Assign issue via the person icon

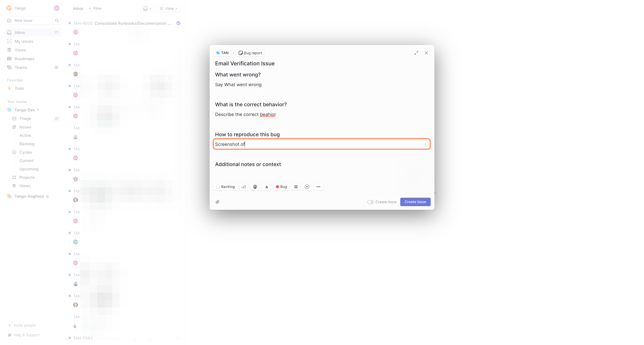tap(255, 187)
